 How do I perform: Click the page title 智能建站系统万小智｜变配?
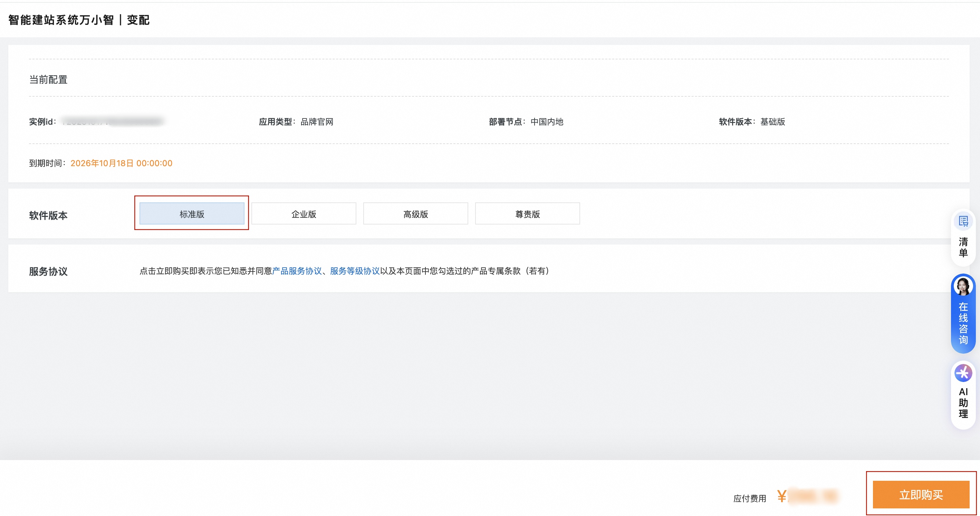tap(78, 20)
